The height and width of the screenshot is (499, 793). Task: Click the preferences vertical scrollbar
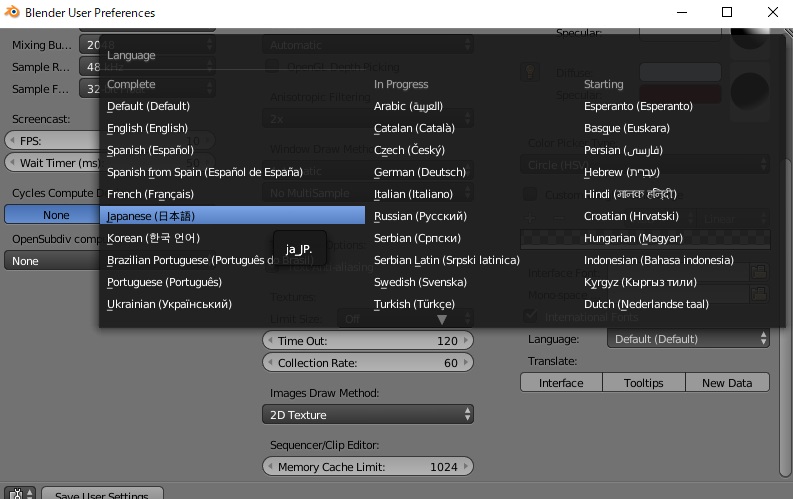786,319
